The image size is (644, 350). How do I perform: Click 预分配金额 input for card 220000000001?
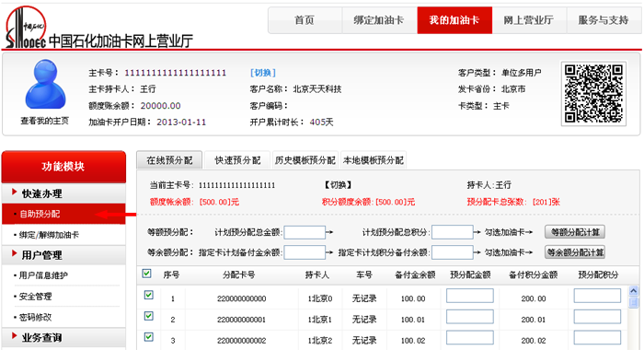pyautogui.click(x=470, y=317)
